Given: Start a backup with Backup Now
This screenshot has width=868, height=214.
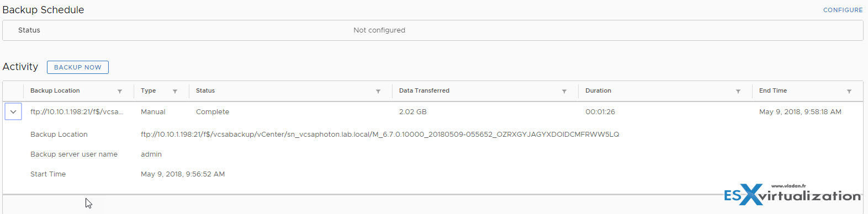Looking at the screenshot, I should [x=78, y=67].
